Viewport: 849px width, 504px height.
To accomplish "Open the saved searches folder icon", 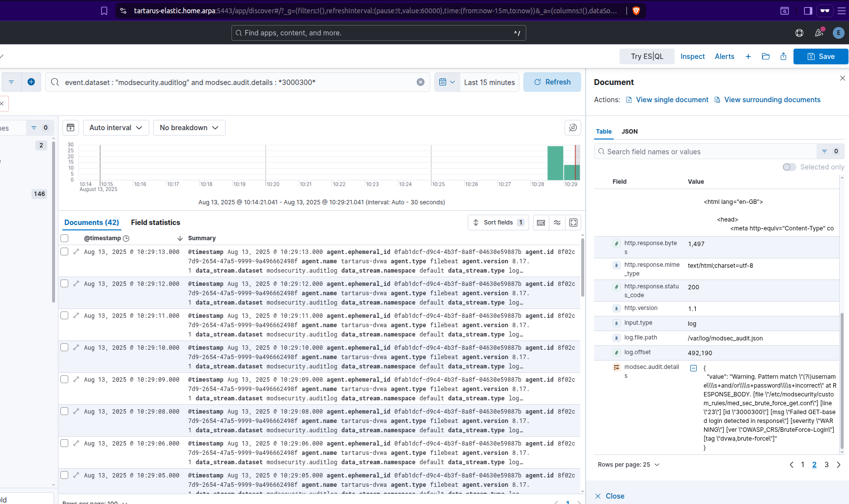I will click(x=765, y=56).
